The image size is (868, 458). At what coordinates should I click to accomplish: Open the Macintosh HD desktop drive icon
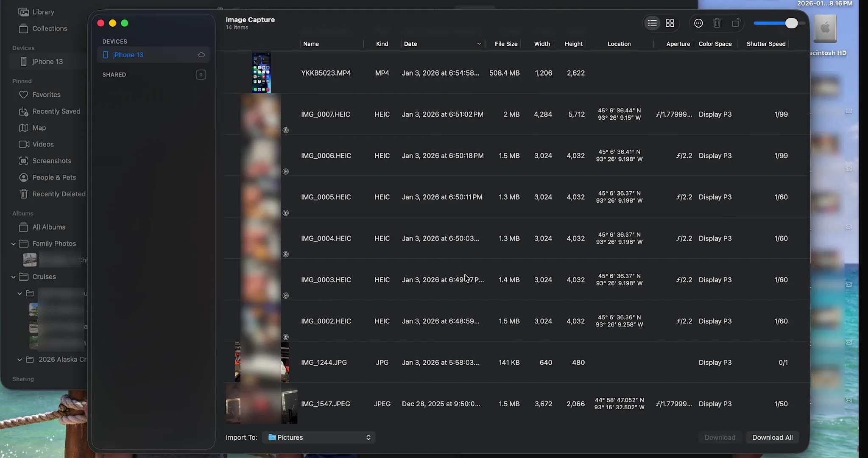825,29
